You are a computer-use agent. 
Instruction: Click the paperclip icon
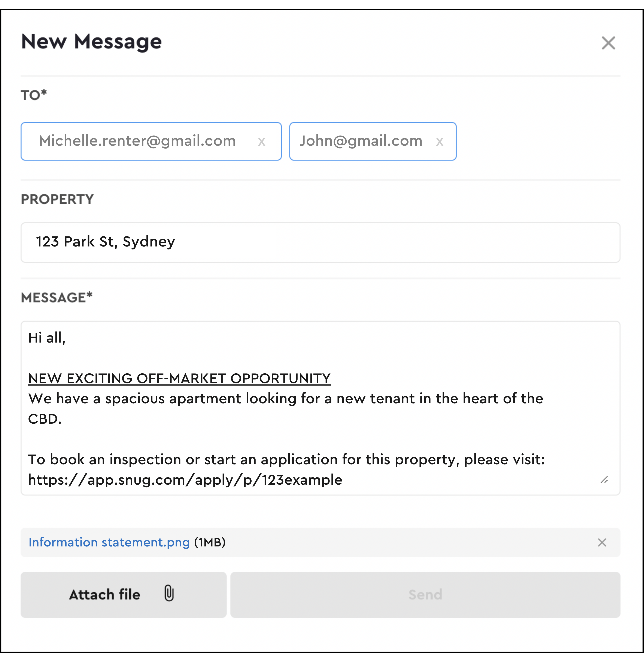(169, 594)
